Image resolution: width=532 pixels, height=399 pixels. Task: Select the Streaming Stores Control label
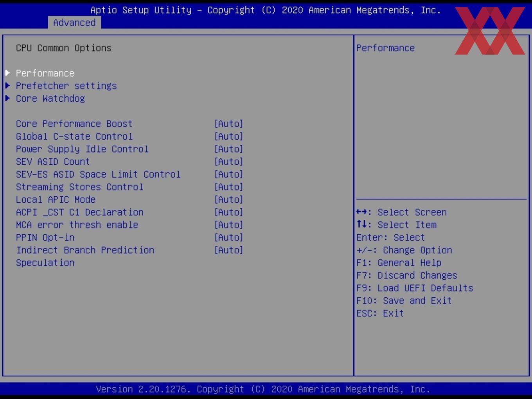click(79, 187)
